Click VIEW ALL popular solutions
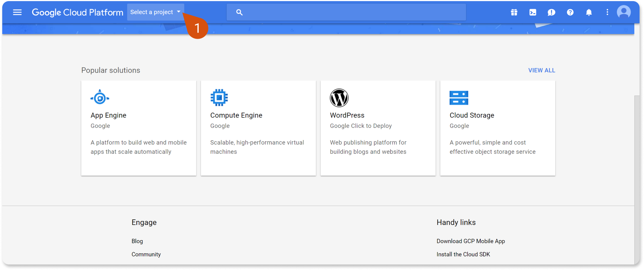This screenshot has height=270, width=644. (541, 70)
